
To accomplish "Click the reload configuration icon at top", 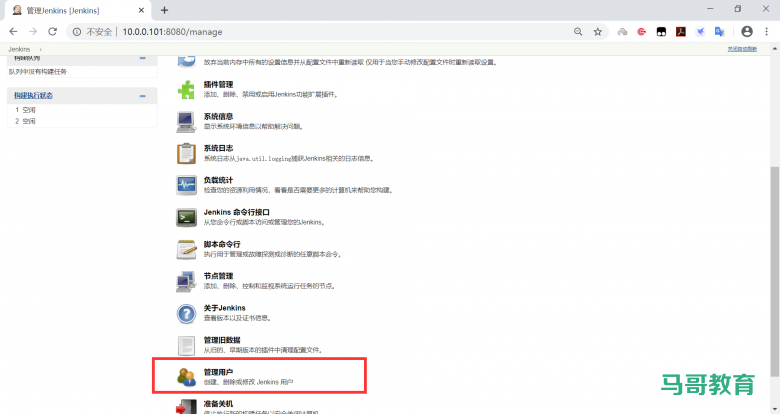I will click(187, 61).
